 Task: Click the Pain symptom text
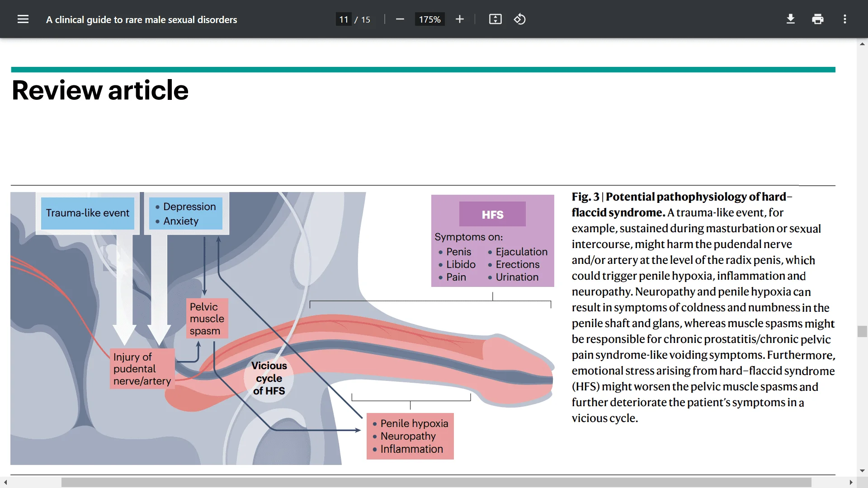click(456, 277)
